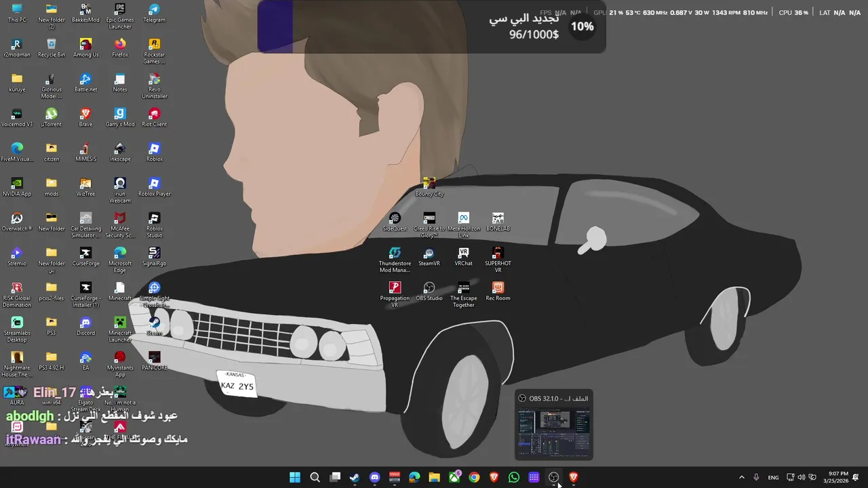The width and height of the screenshot is (868, 488).
Task: Open McAfee Security Scan desktop icon
Action: pos(120,225)
